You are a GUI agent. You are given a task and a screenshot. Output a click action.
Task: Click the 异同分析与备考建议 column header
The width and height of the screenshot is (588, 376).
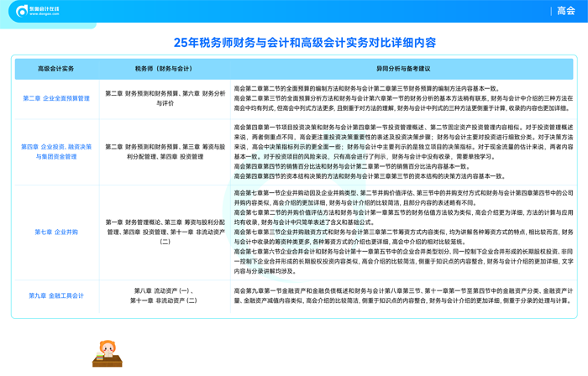click(402, 68)
